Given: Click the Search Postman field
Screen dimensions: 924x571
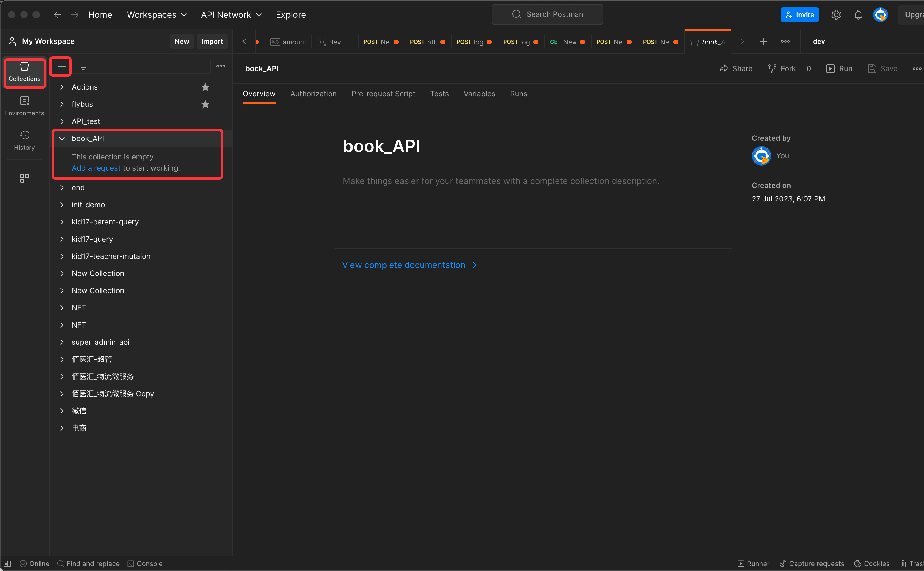Looking at the screenshot, I should pyautogui.click(x=547, y=14).
